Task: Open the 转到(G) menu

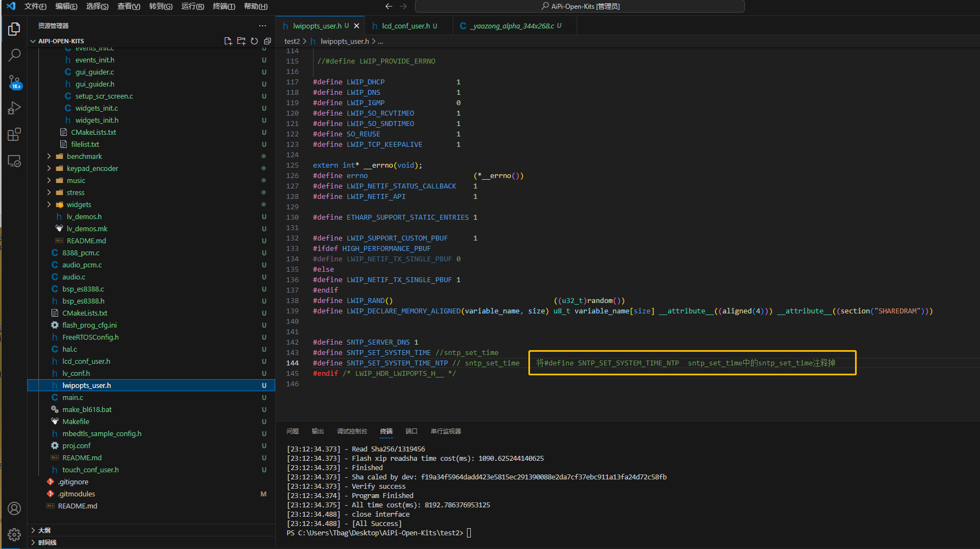Action: coord(161,6)
